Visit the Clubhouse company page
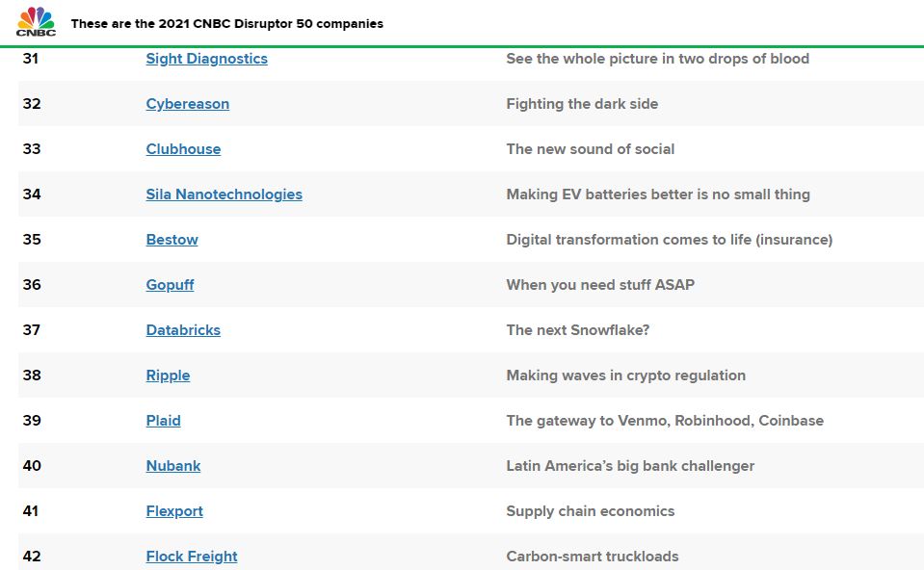This screenshot has width=924, height=570. pos(183,149)
